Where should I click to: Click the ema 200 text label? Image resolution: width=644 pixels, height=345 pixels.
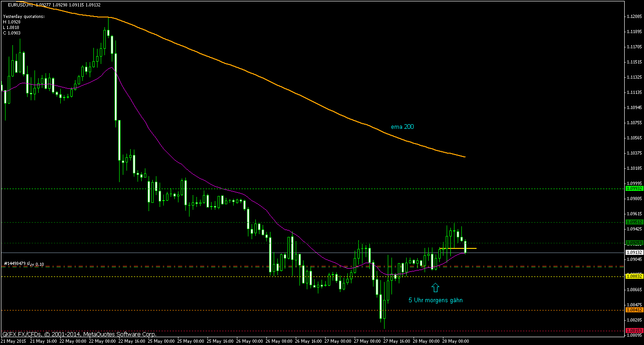pyautogui.click(x=402, y=126)
